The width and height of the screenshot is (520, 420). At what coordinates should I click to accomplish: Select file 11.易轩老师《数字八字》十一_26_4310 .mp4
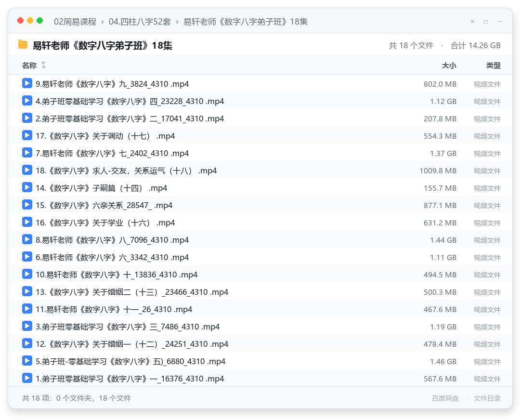tap(260, 309)
